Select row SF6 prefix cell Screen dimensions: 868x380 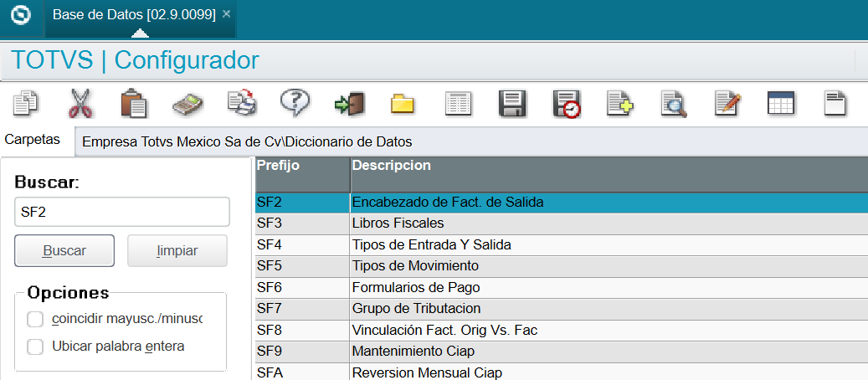point(303,288)
